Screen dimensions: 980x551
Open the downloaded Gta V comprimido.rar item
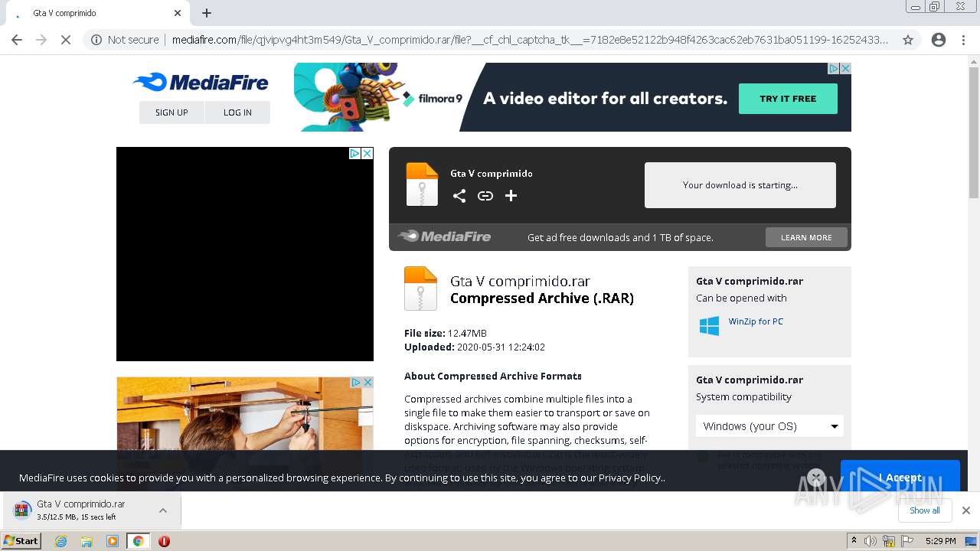point(80,510)
